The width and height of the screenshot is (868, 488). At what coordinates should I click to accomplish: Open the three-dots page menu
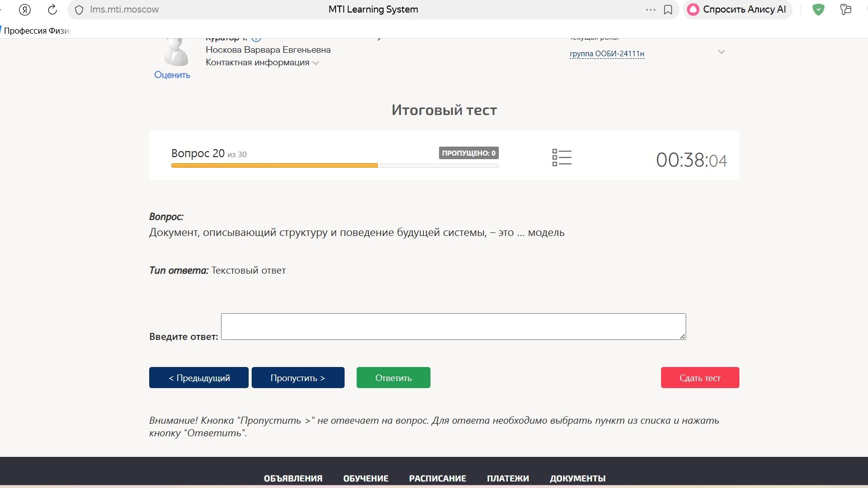pos(650,10)
